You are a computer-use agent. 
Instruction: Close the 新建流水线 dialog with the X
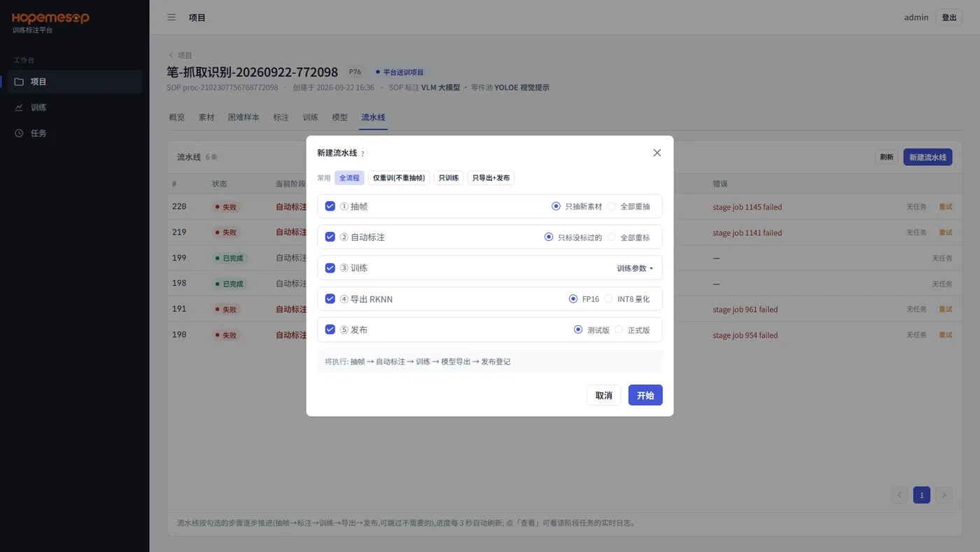coord(657,153)
